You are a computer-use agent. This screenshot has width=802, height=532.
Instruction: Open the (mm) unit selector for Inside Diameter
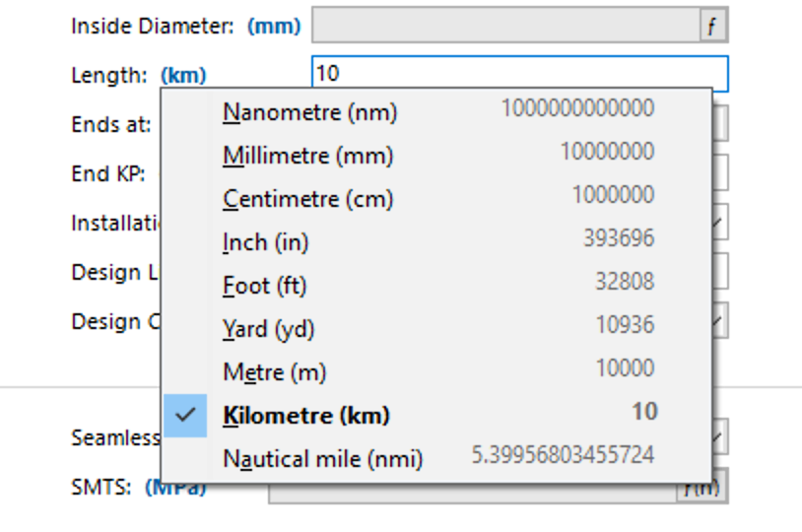click(x=274, y=27)
